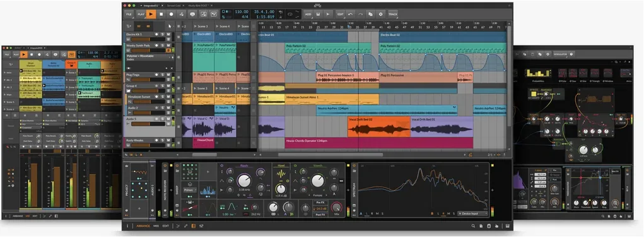Toggle automation write icon in transport
This screenshot has width=644, height=237.
(182, 14)
